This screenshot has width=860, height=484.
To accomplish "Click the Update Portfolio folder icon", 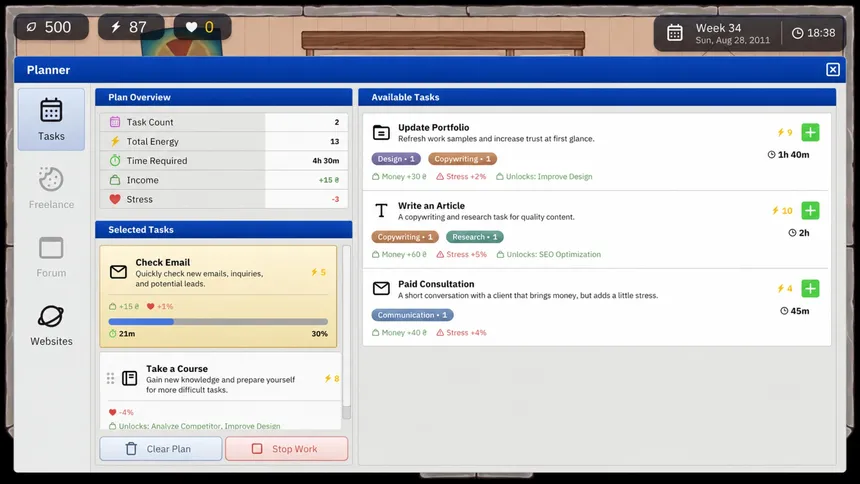I will click(381, 132).
